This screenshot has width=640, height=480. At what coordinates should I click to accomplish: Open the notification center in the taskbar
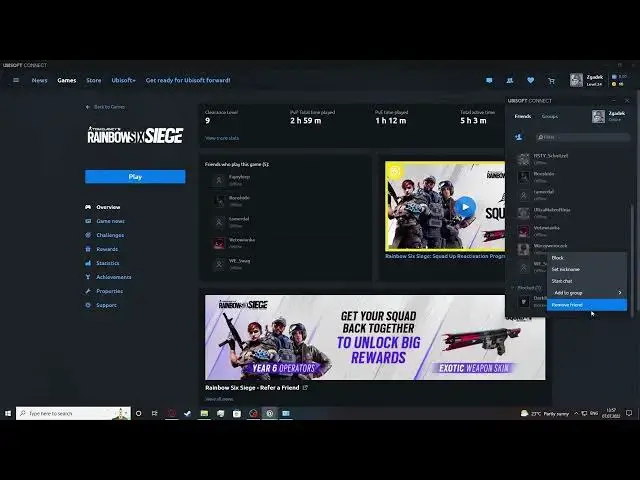pos(629,413)
